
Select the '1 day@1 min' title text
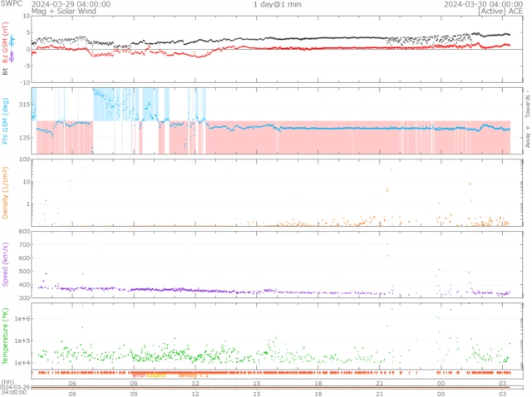pos(278,4)
